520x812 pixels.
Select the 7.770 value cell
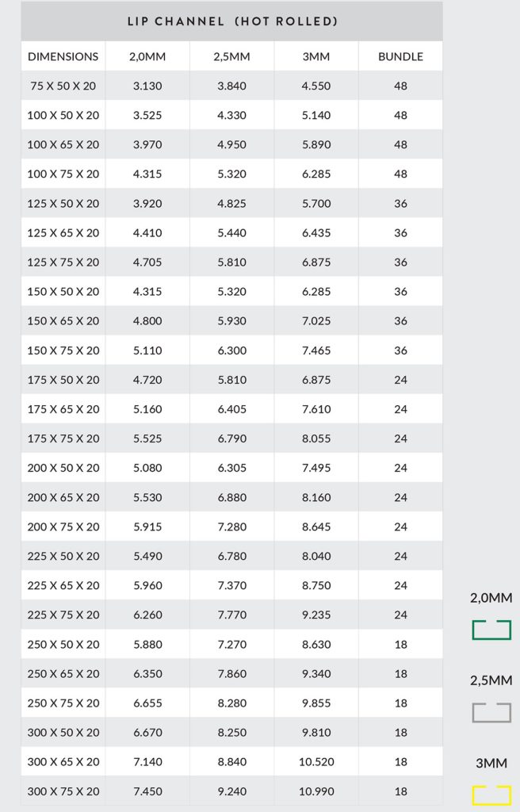[x=231, y=615]
